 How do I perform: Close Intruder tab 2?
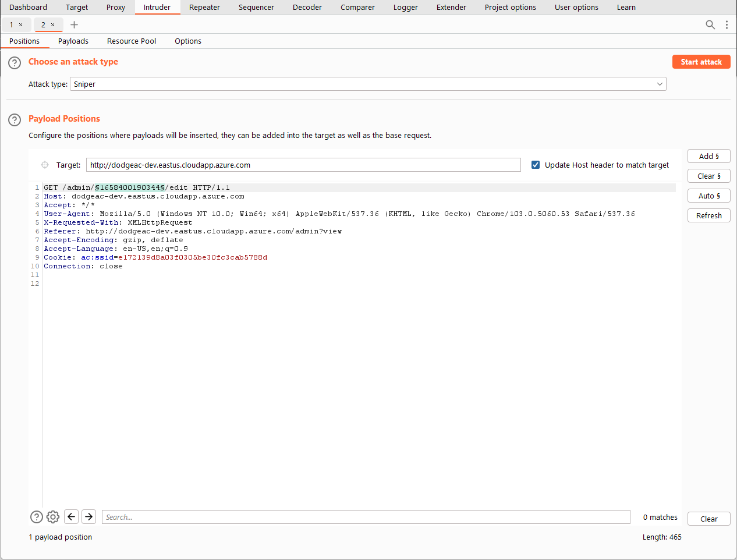[x=53, y=24]
